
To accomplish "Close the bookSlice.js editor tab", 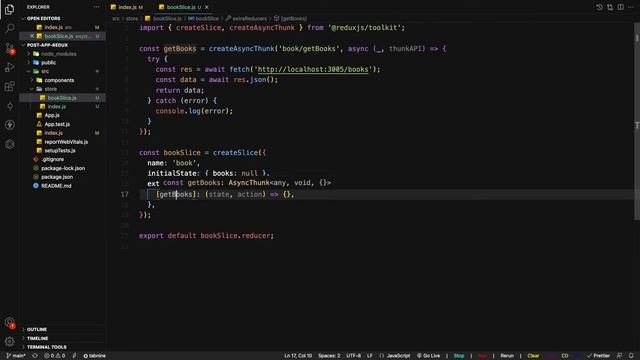I will [x=207, y=7].
